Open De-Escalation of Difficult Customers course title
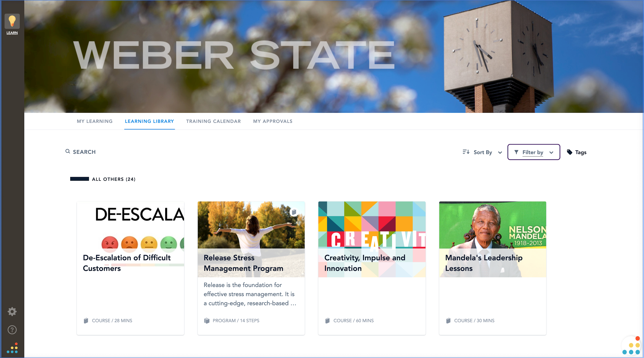644x358 pixels. click(x=127, y=263)
